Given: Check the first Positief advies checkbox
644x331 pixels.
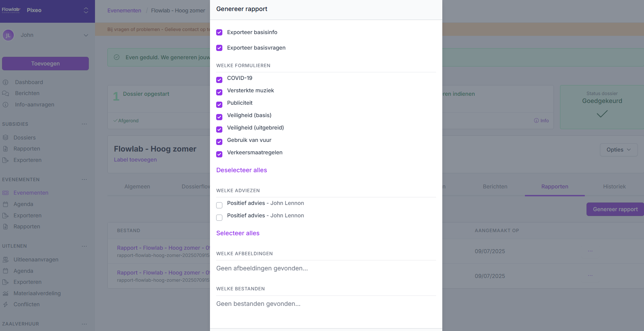Looking at the screenshot, I should (x=219, y=205).
